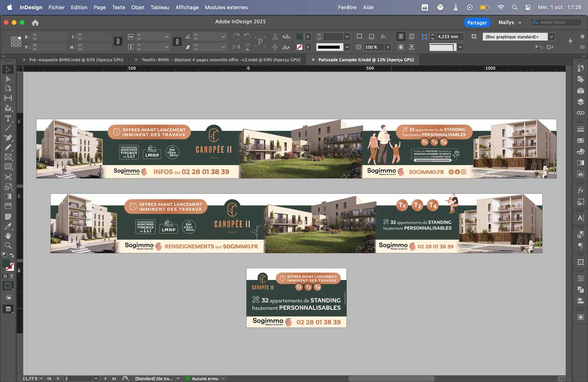Open the stroke style dropdown
The height and width of the screenshot is (382, 588).
point(347,47)
